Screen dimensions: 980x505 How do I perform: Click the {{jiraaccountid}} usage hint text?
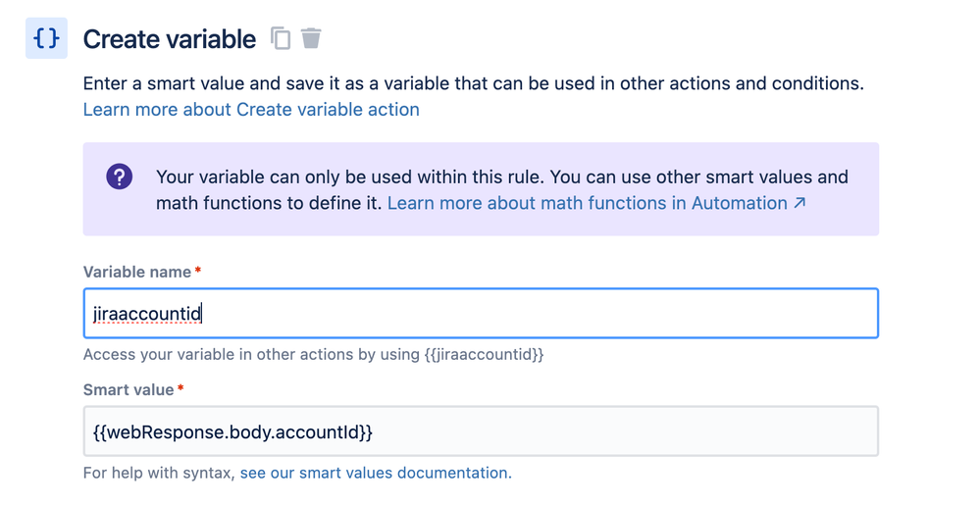485,354
